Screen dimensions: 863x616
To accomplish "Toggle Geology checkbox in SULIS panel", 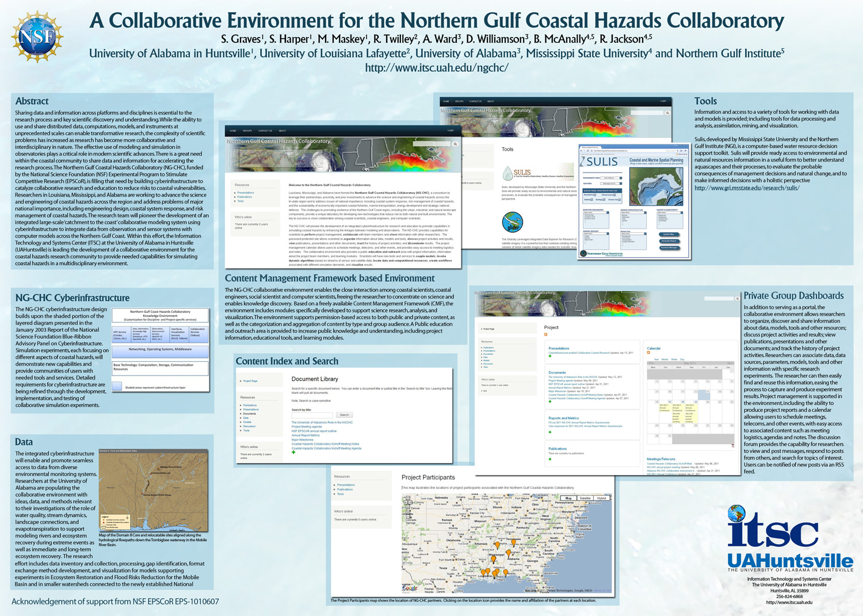I will (x=604, y=200).
